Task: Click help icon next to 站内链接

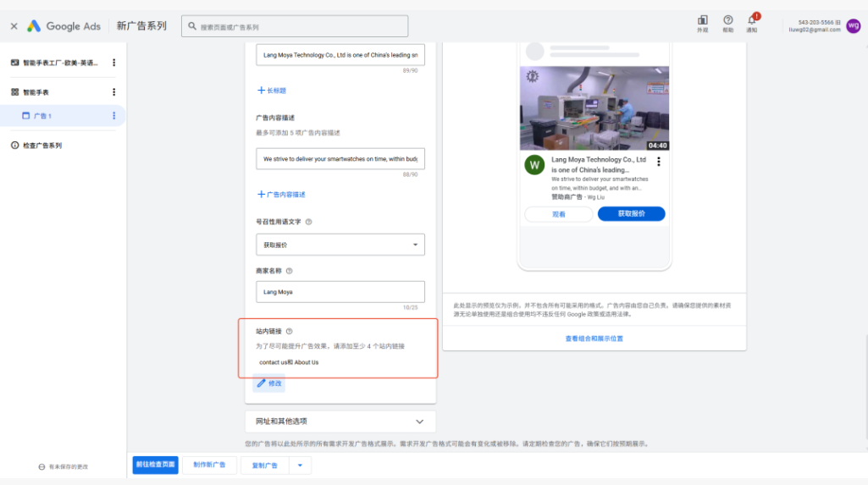Action: 289,331
